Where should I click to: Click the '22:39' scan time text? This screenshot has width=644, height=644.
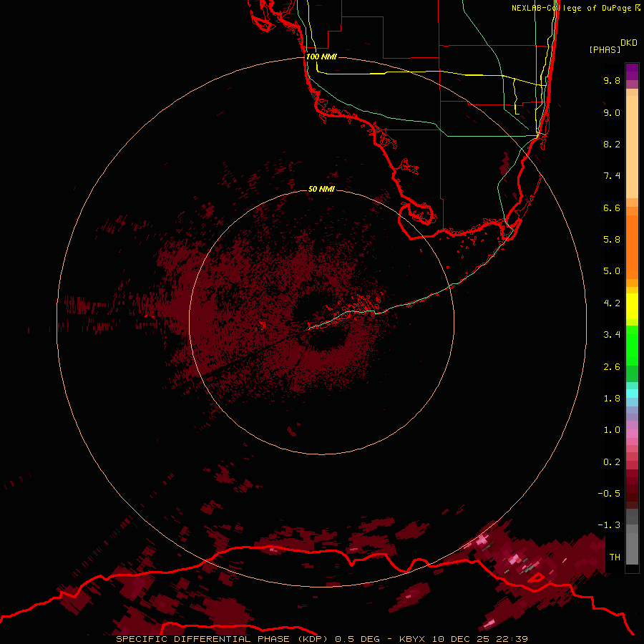(x=512, y=639)
